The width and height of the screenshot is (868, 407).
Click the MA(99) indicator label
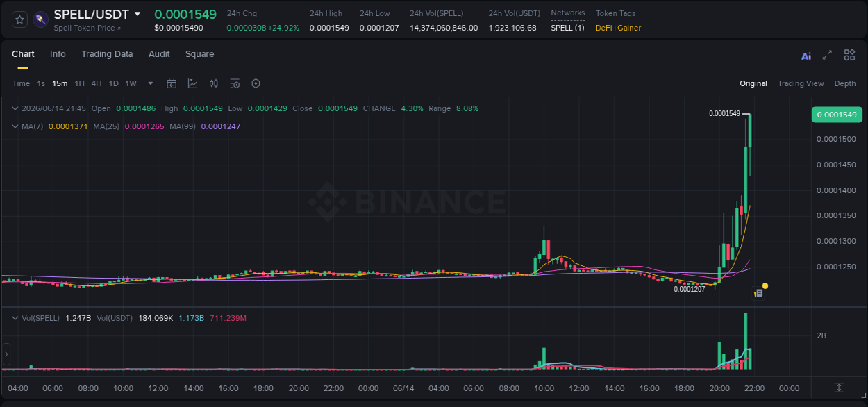tap(183, 126)
